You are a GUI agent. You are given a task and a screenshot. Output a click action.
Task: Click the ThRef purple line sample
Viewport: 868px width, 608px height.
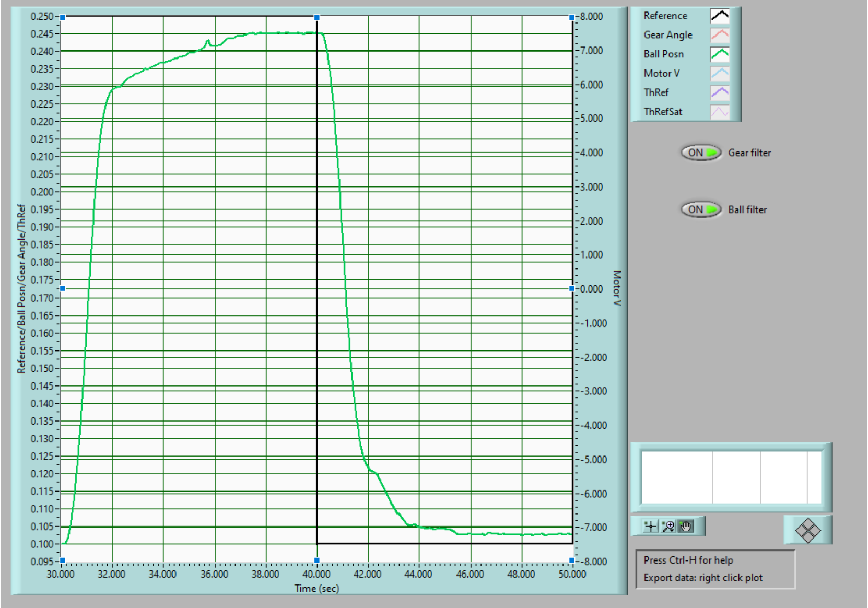point(720,92)
